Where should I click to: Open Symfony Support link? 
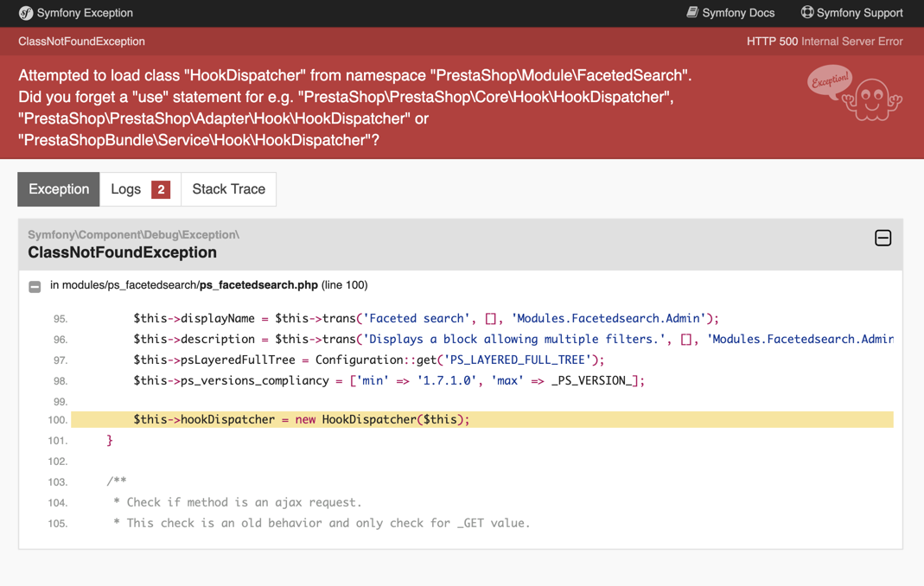[x=851, y=13]
